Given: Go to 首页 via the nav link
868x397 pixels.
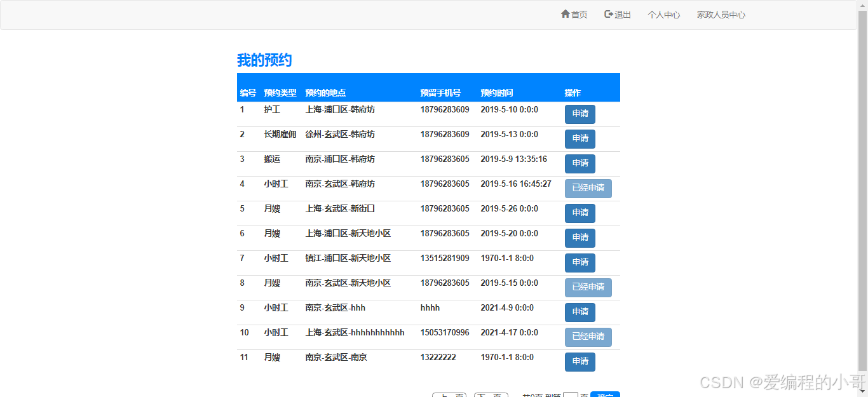Looking at the screenshot, I should pos(579,15).
